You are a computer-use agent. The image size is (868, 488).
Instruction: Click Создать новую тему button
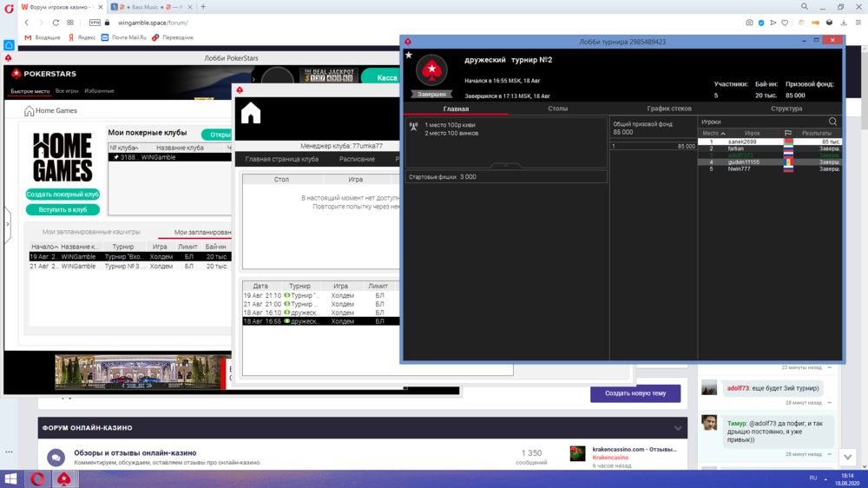[635, 393]
